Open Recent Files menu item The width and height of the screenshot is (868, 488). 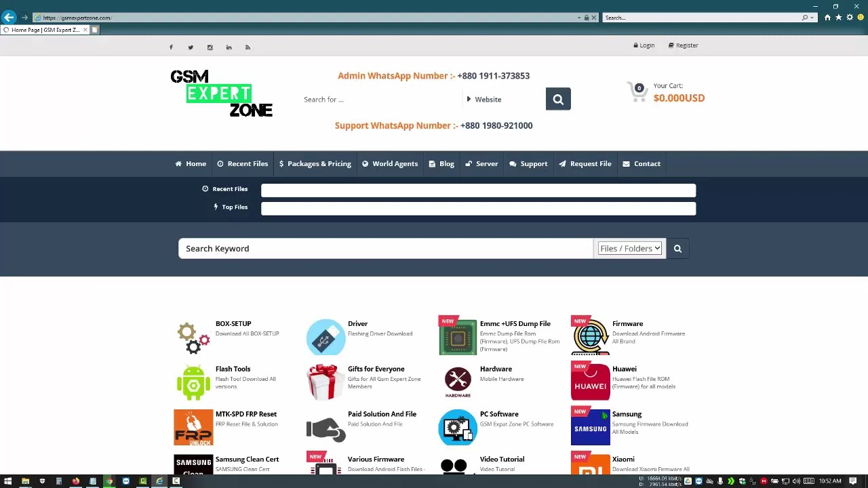tap(243, 164)
